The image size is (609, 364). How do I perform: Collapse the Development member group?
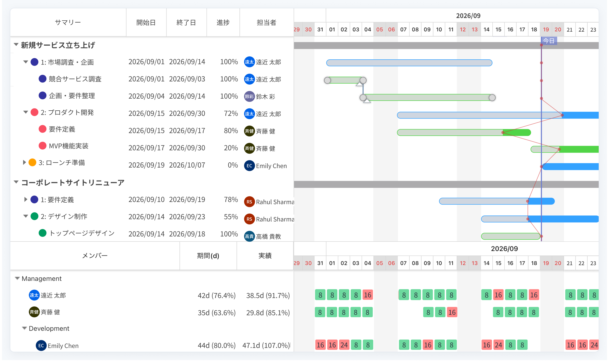point(24,328)
